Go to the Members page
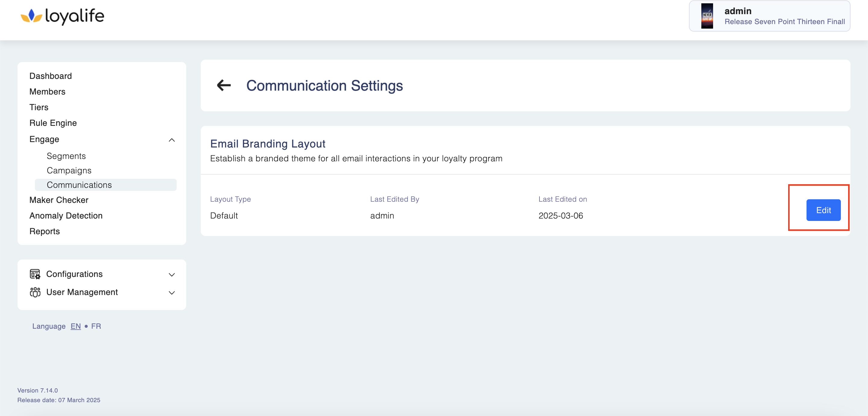The image size is (868, 416). tap(48, 92)
